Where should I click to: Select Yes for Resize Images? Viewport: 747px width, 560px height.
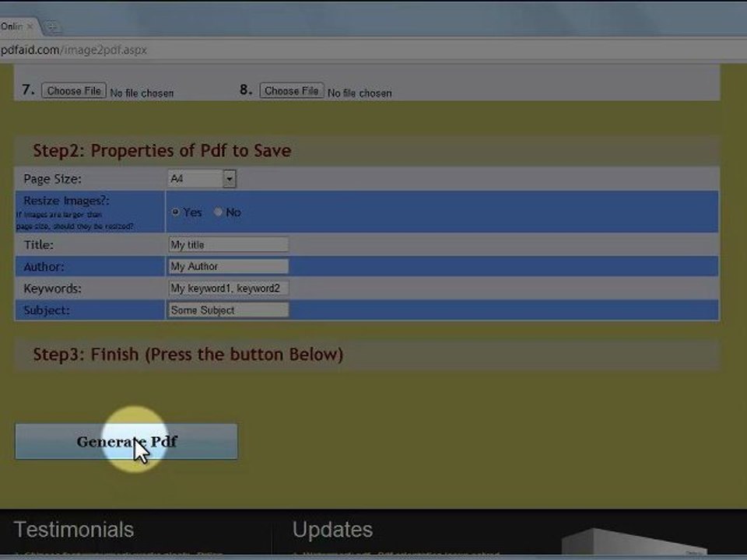coord(175,212)
